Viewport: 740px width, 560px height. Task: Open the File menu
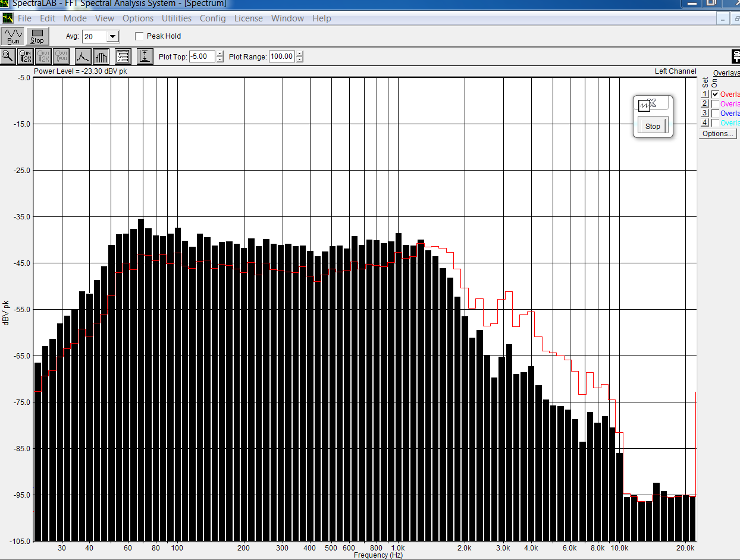tap(24, 18)
